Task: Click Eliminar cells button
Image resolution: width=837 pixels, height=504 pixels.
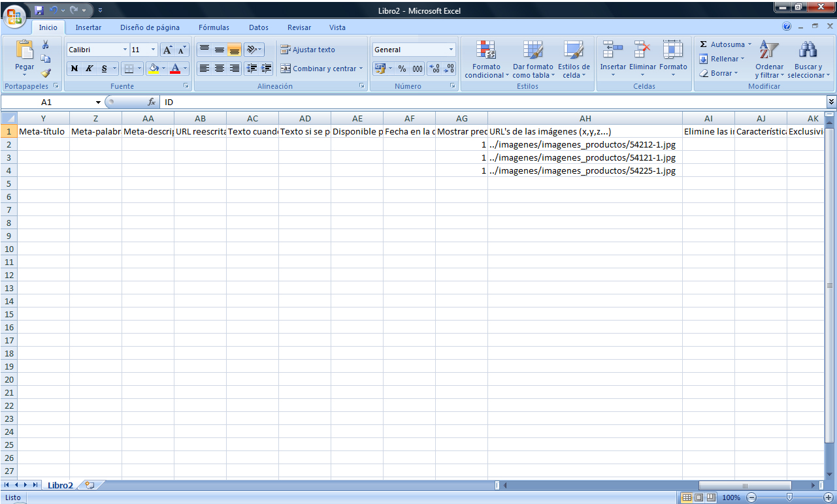Action: (642, 59)
